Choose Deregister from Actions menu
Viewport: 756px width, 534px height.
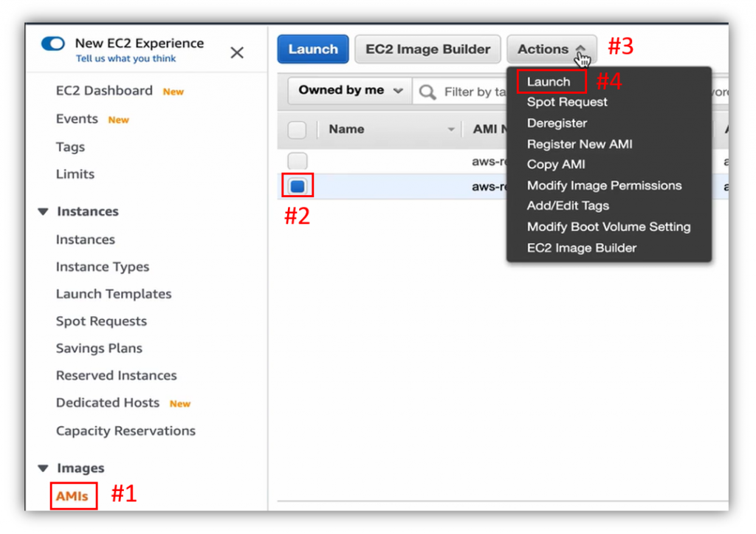(557, 123)
